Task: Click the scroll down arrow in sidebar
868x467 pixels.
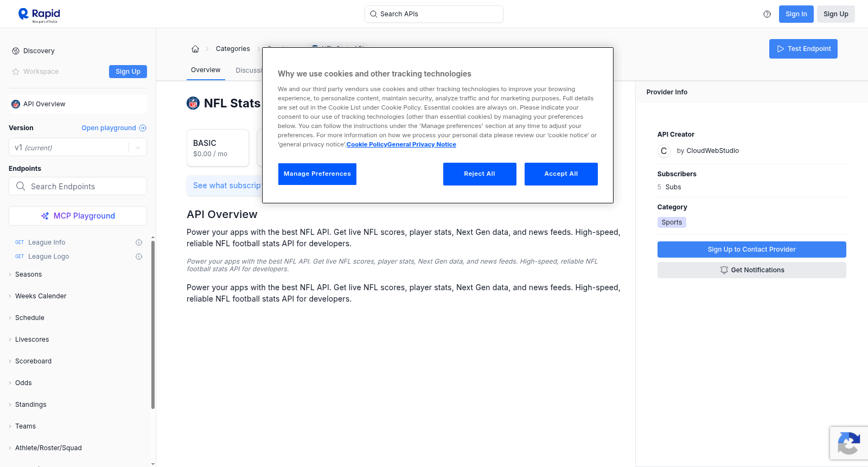Action: coord(153,464)
